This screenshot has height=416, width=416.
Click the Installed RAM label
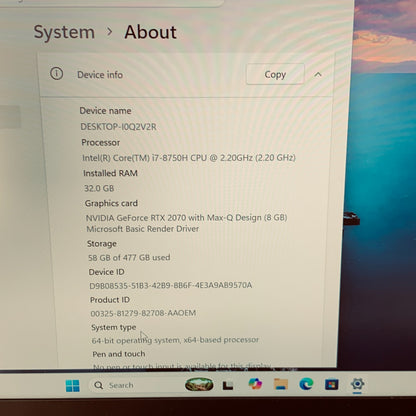point(110,173)
